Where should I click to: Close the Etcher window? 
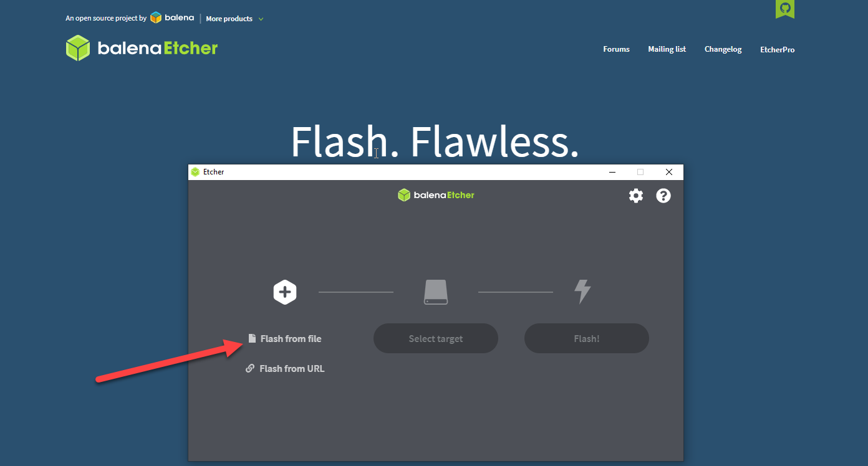click(669, 172)
